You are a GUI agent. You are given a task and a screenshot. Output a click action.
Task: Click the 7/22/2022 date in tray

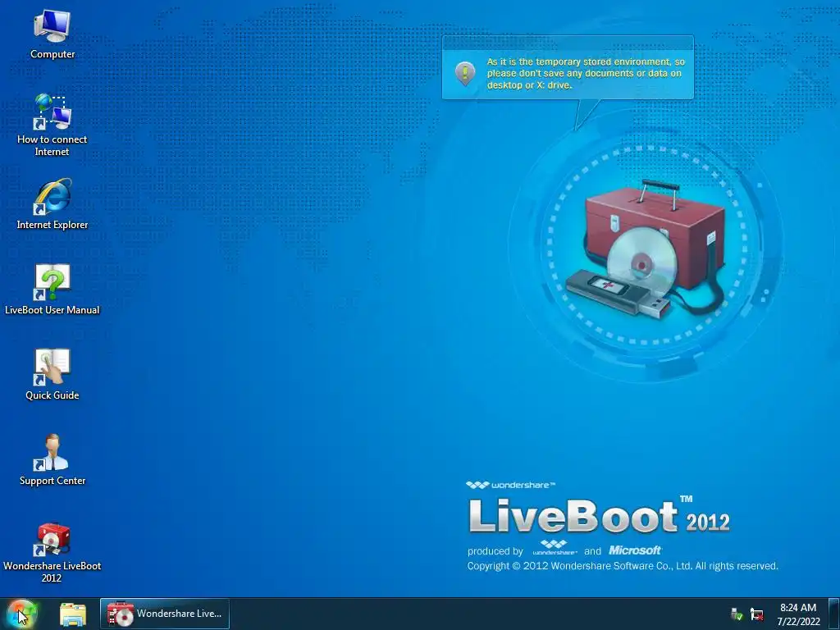(798, 622)
